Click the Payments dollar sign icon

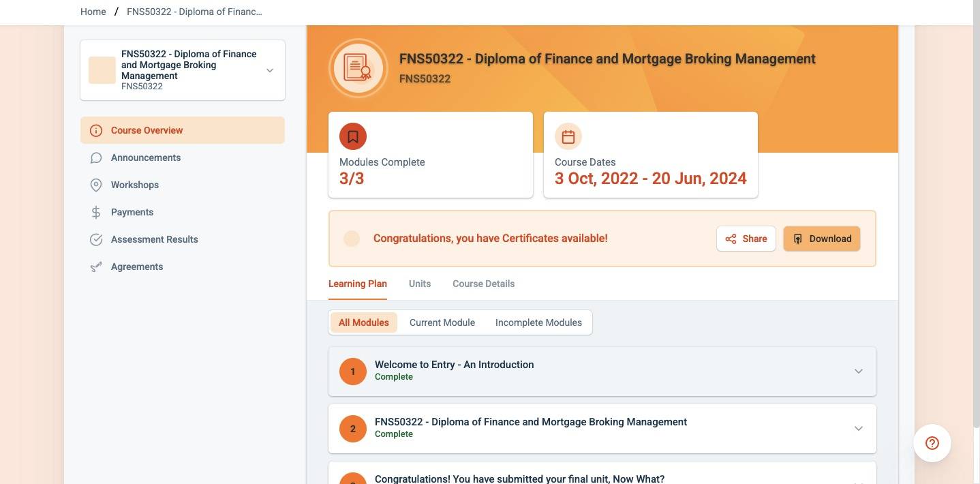96,212
